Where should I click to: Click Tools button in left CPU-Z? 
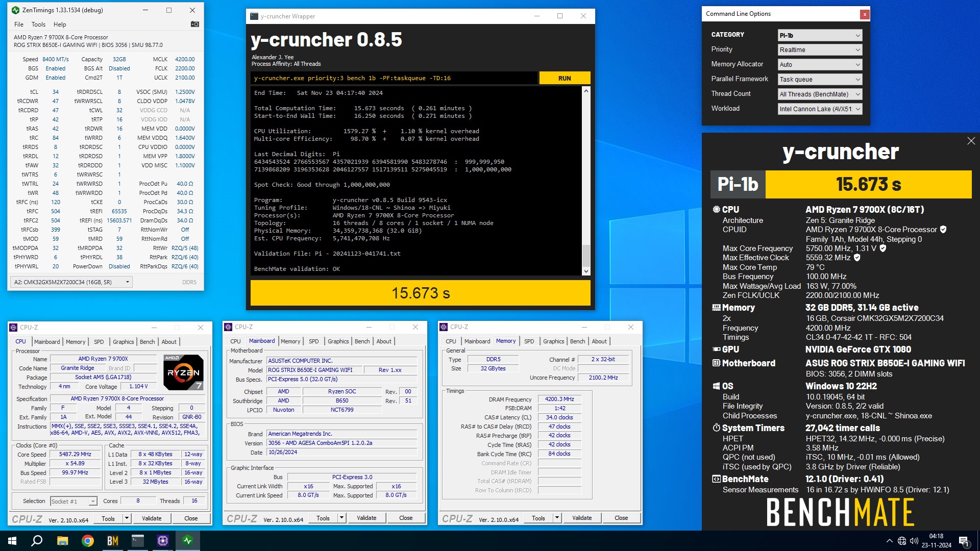point(108,518)
